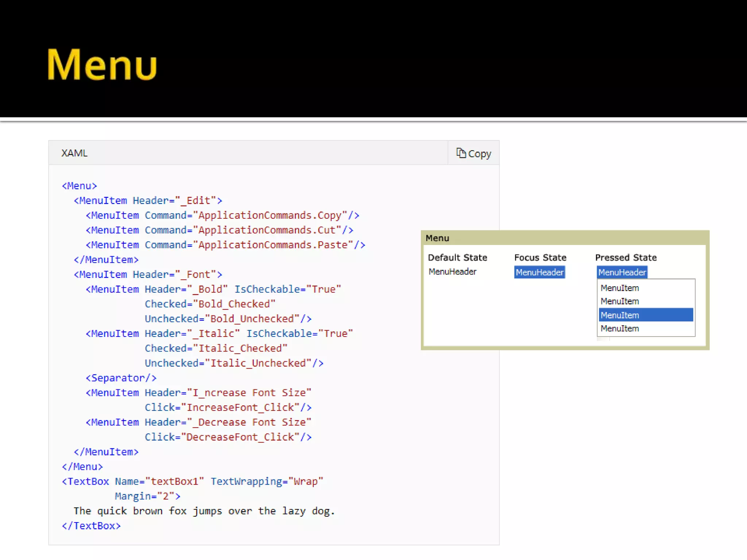This screenshot has height=560, width=747.
Task: Click the Focus State MenuHeader
Action: tap(539, 272)
